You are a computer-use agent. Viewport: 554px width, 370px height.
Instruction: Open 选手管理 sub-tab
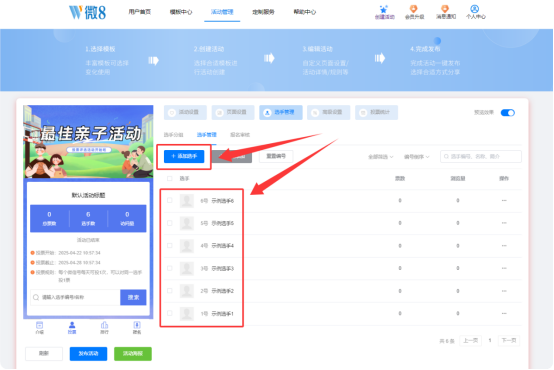207,135
